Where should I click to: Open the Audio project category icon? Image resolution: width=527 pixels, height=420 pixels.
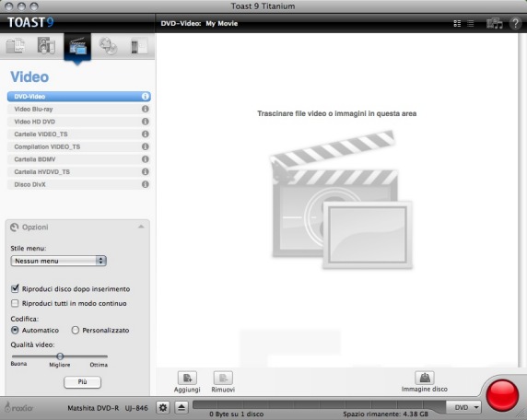[x=46, y=46]
